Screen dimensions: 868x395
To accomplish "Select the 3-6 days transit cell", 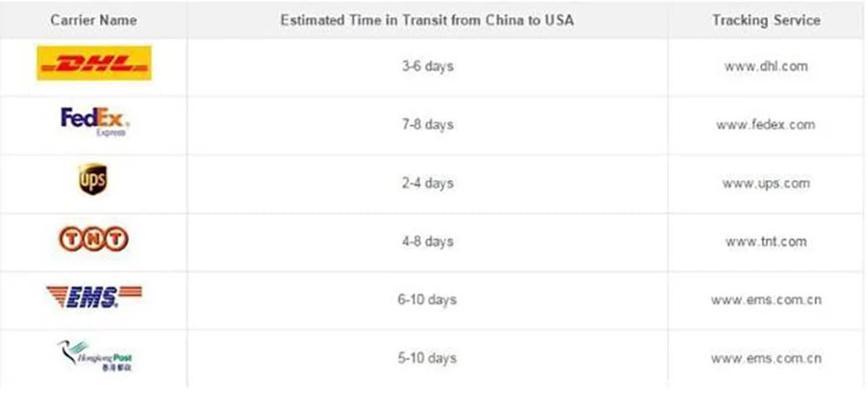I will 427,66.
